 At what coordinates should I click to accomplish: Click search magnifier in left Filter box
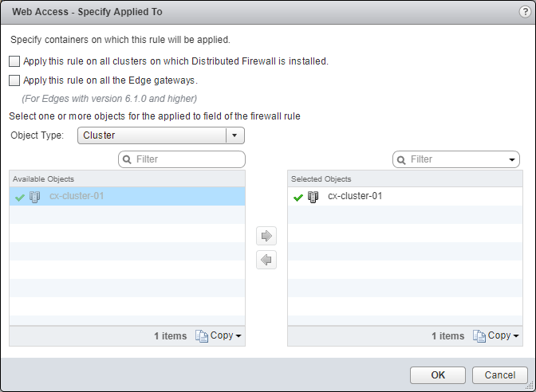(x=128, y=159)
